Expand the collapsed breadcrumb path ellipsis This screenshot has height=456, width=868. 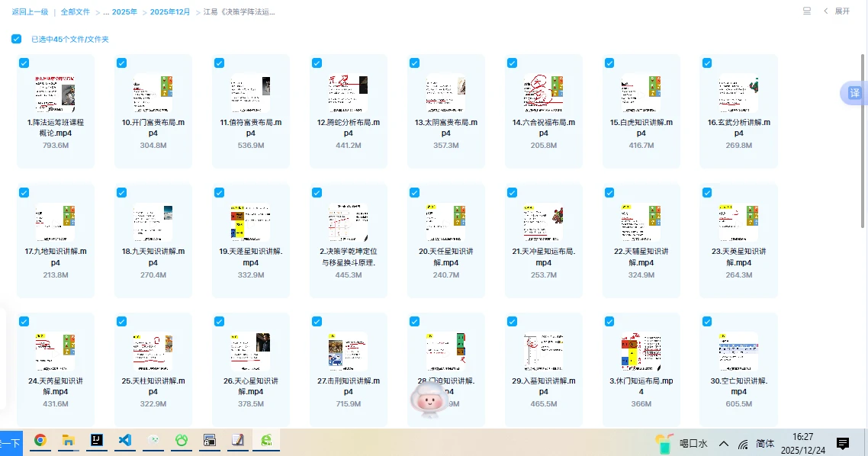[x=106, y=12]
